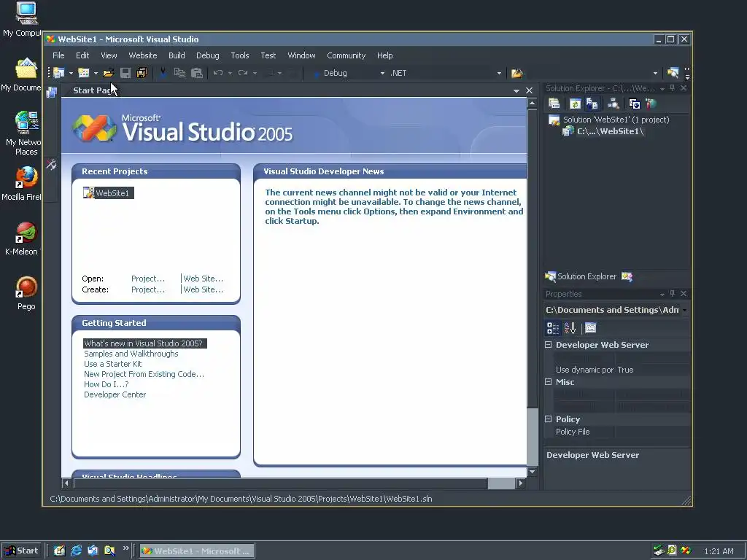Open the New Project dropdown arrow
747x560 pixels.
pyautogui.click(x=71, y=73)
